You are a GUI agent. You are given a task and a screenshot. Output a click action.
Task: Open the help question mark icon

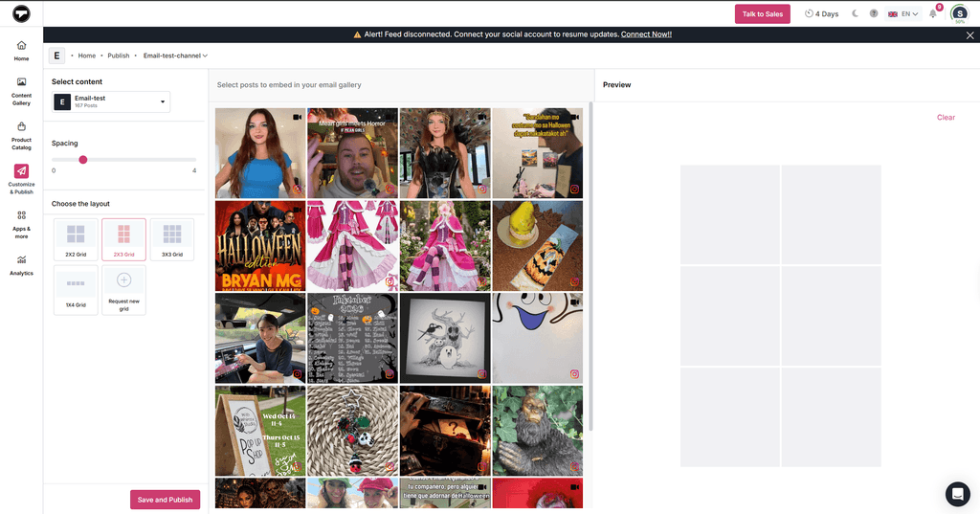[874, 13]
